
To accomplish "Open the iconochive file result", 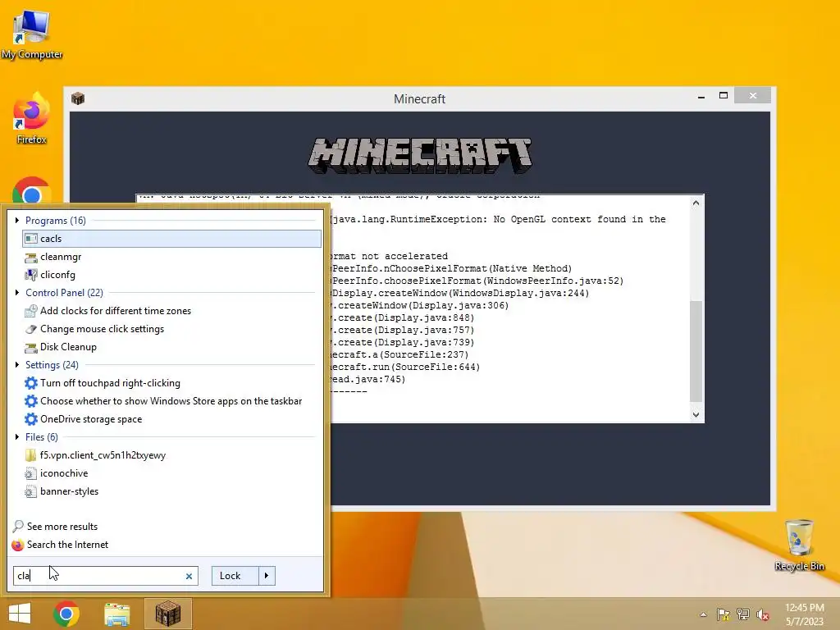I will 172,473.
